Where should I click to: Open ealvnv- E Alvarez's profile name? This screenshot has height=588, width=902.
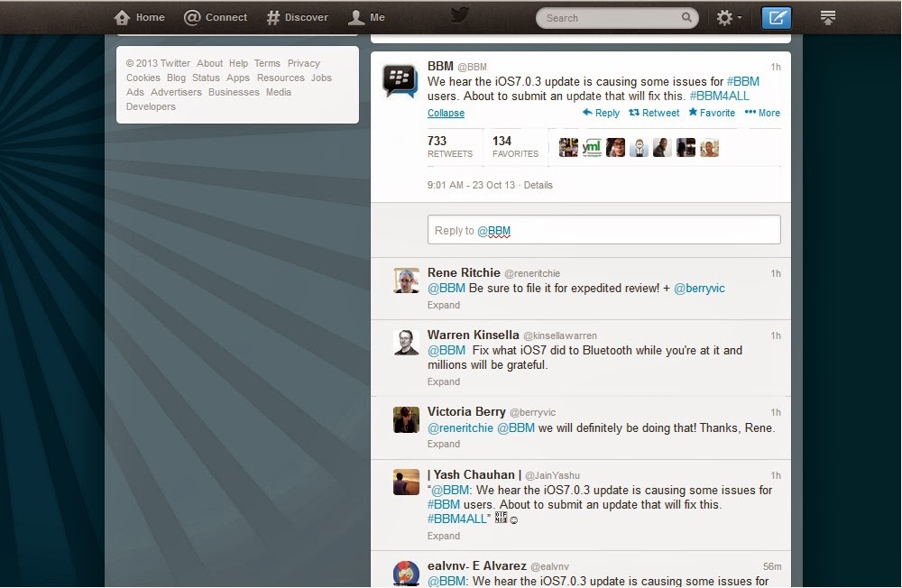pos(477,566)
